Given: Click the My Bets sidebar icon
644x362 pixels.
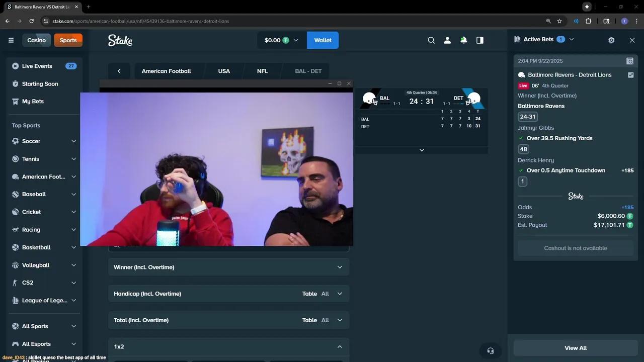Looking at the screenshot, I should 15,102.
